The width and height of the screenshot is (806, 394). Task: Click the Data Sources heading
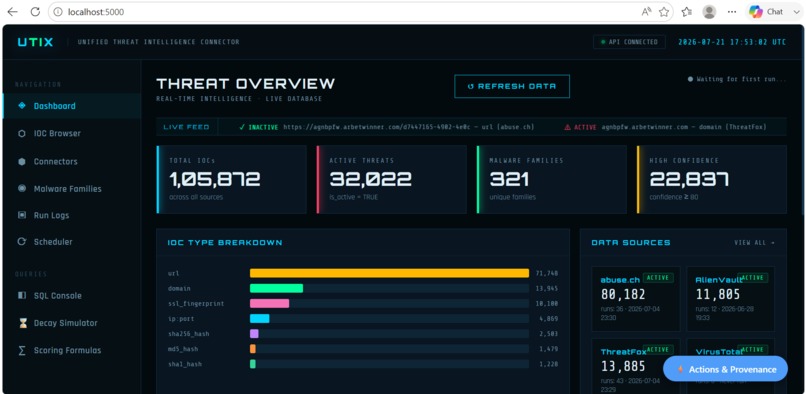point(631,243)
